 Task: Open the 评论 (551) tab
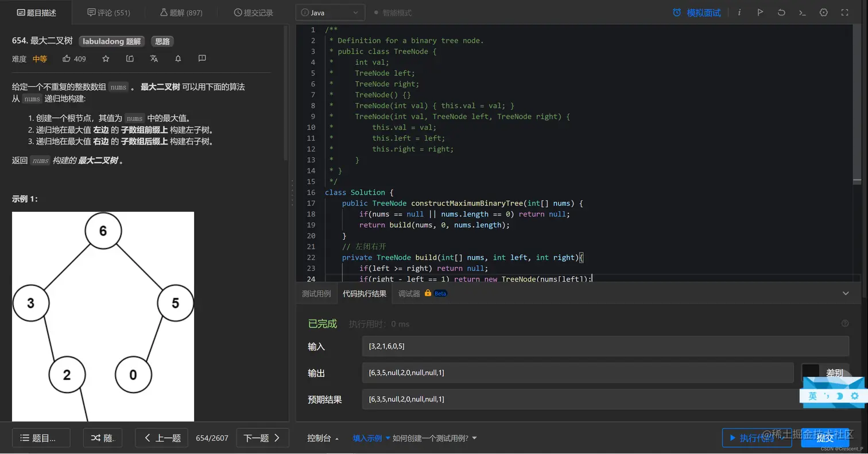[x=108, y=12]
